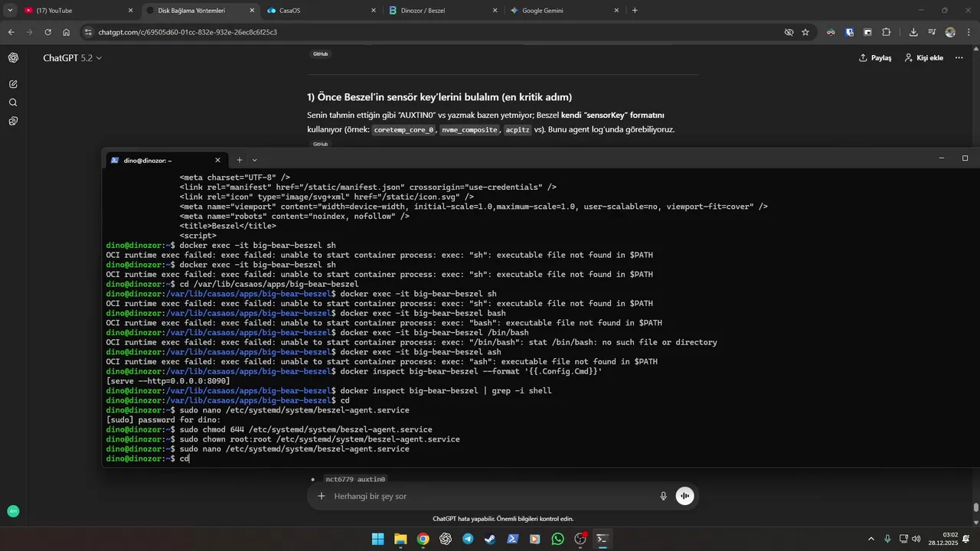This screenshot has height=551, width=980.
Task: Reload the ChatGPT page
Action: pyautogui.click(x=47, y=32)
